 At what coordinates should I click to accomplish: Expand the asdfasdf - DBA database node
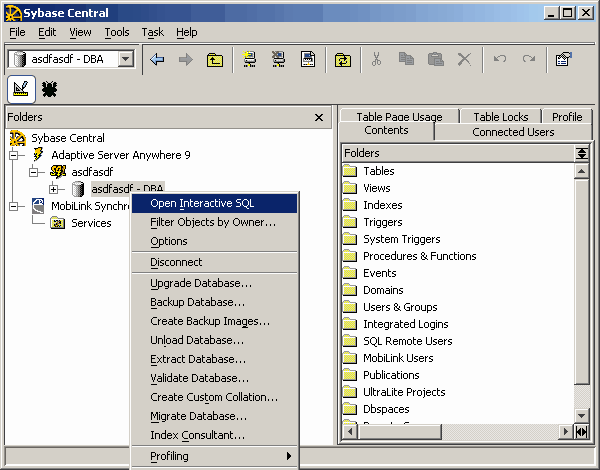coord(53,189)
